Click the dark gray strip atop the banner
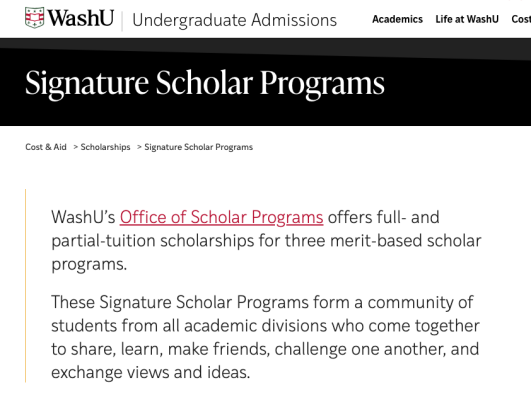532x403 pixels. click(266, 47)
